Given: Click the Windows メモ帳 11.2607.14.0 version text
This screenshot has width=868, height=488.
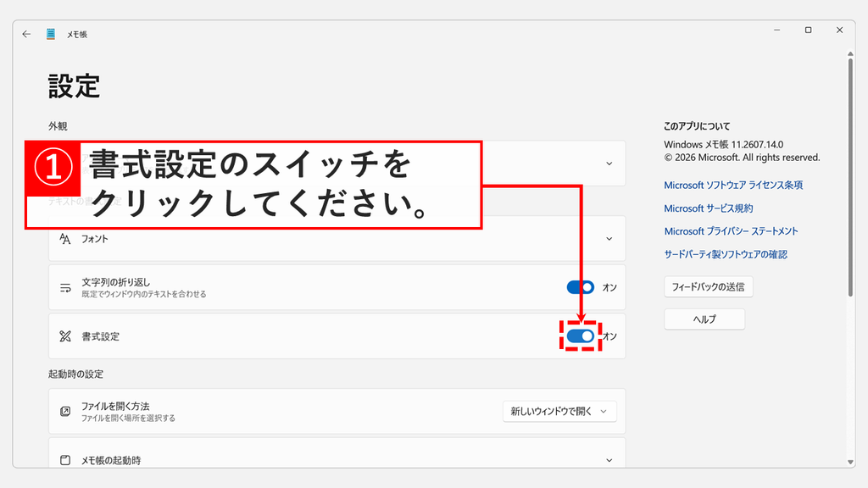Looking at the screenshot, I should (x=724, y=144).
